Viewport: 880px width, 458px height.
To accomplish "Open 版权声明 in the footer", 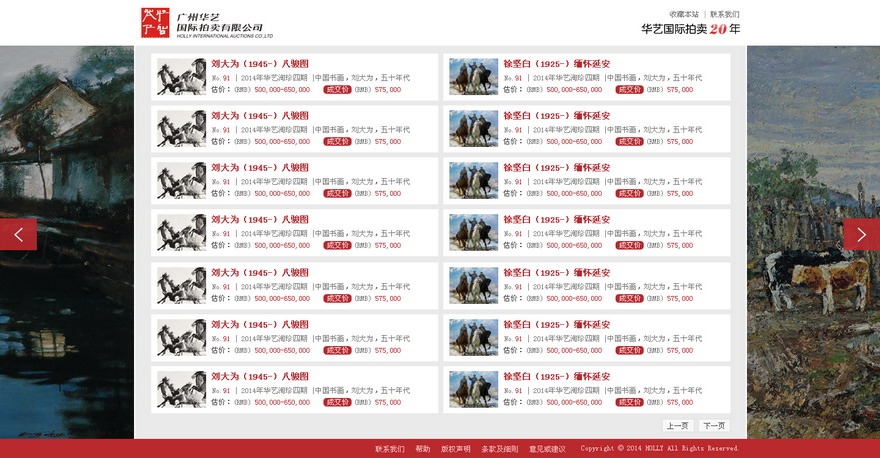I will 456,449.
